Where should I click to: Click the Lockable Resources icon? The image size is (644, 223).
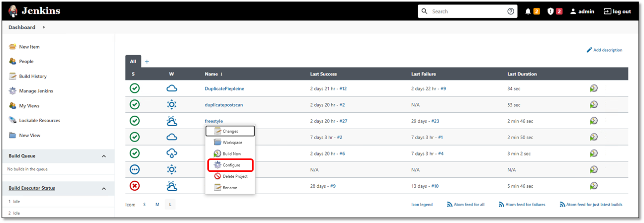[x=13, y=121]
